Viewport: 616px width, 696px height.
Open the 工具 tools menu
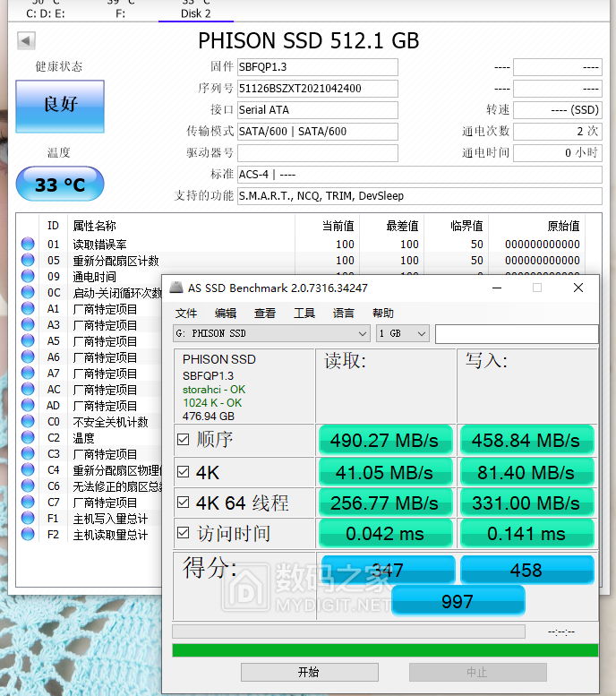click(304, 313)
